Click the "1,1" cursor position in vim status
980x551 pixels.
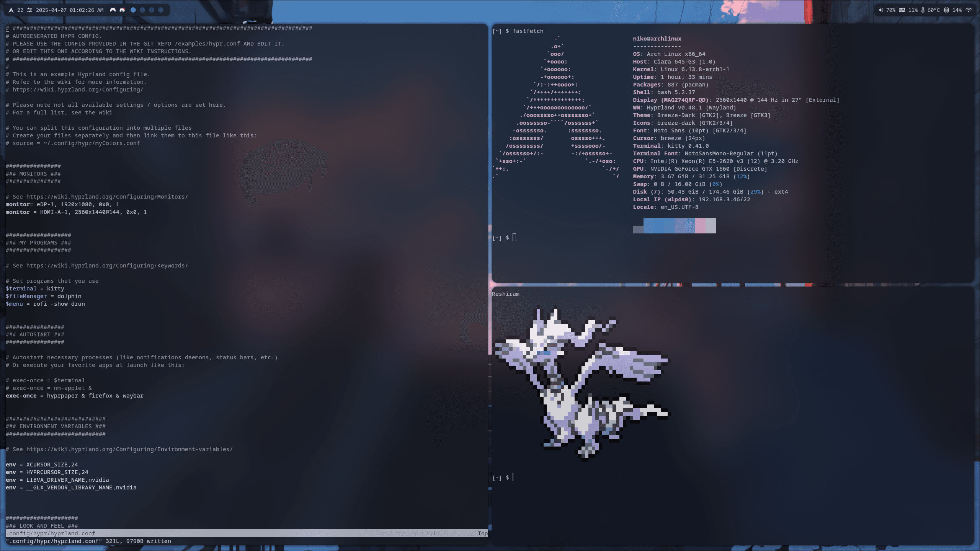click(x=431, y=533)
